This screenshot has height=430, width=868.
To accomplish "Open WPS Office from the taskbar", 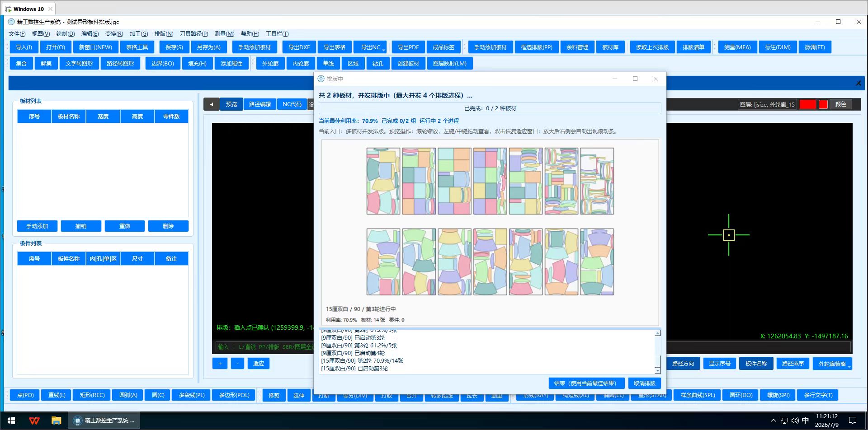I will click(34, 421).
